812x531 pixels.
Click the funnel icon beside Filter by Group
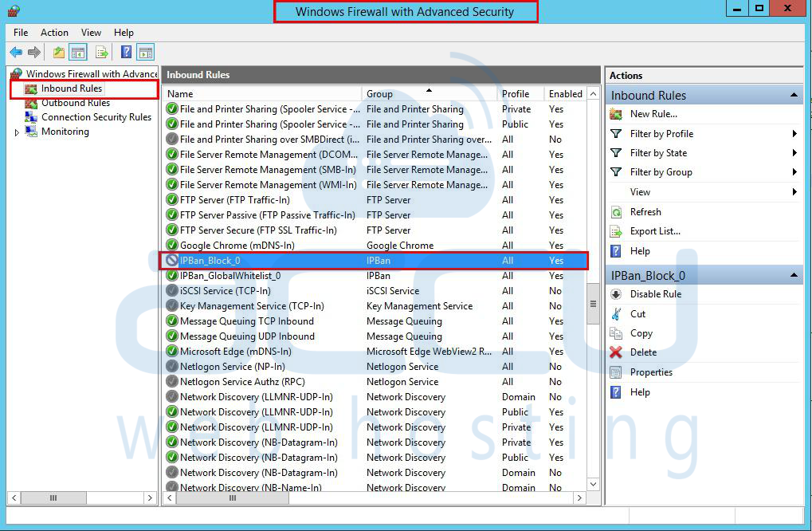616,172
